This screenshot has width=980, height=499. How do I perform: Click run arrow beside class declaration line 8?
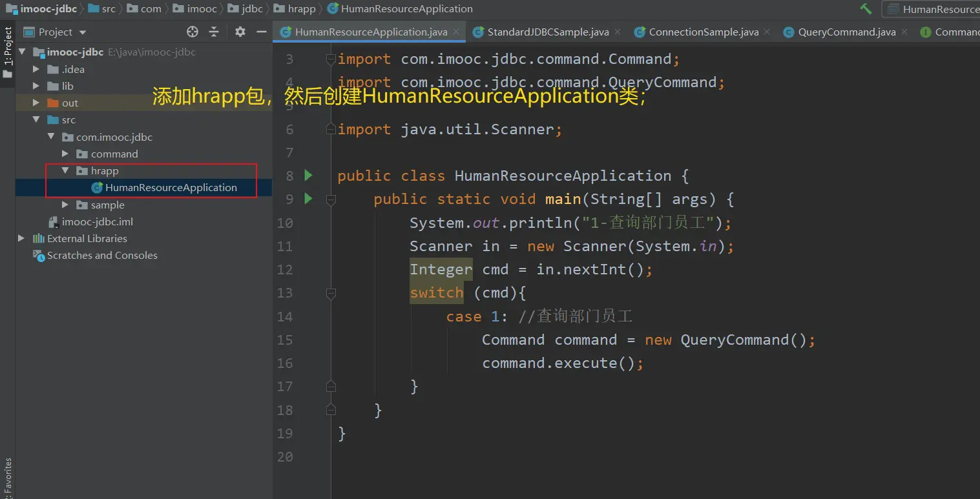[309, 176]
